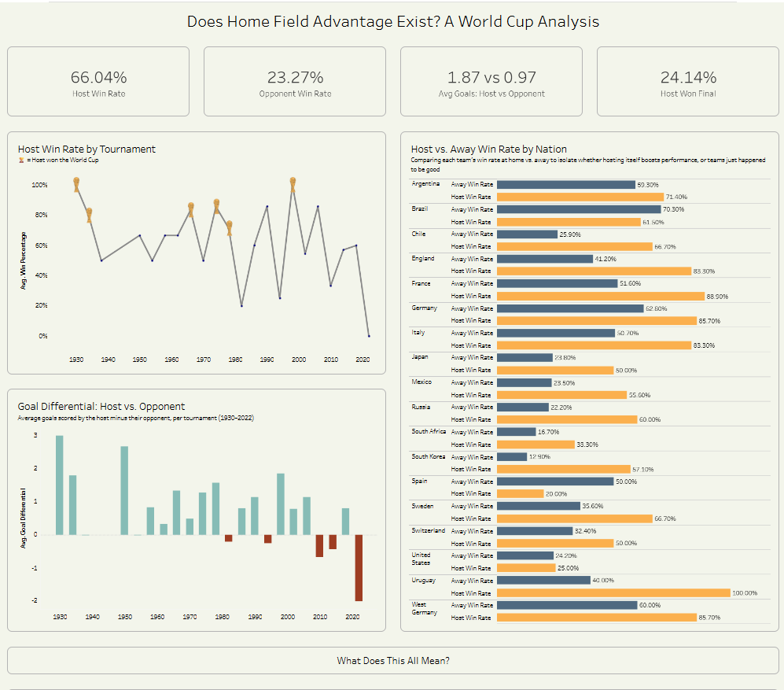Click the 2022 zero percent line point
Screen dimensions: 784x690
[x=369, y=336]
